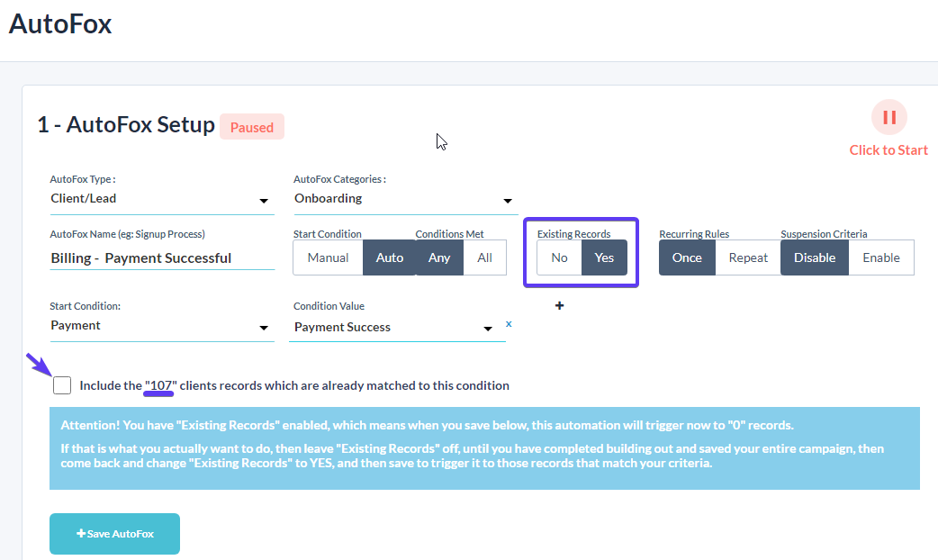Choose All for Conditions Met
The height and width of the screenshot is (560, 938).
coord(484,257)
